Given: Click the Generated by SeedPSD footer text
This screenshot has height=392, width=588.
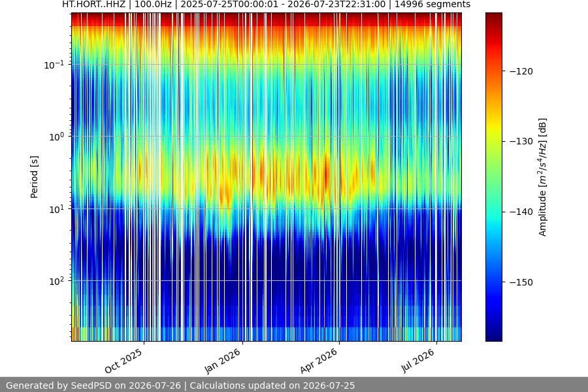Looking at the screenshot, I should click(x=180, y=385).
